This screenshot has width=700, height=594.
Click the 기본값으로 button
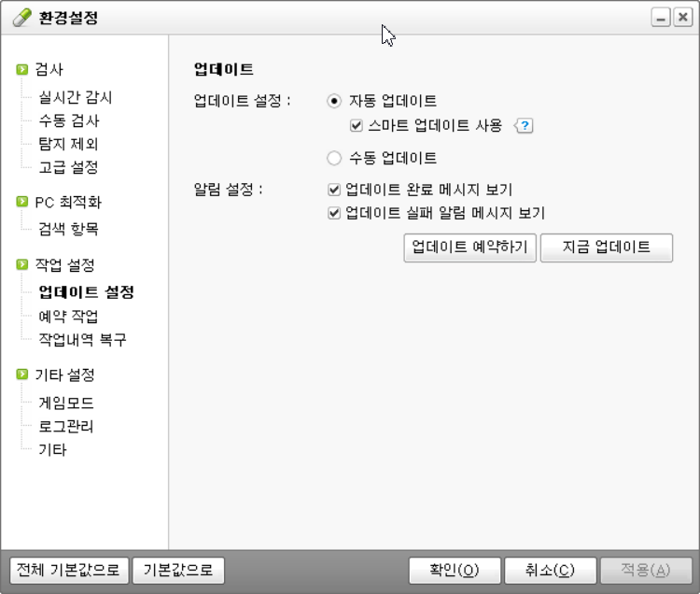[178, 571]
